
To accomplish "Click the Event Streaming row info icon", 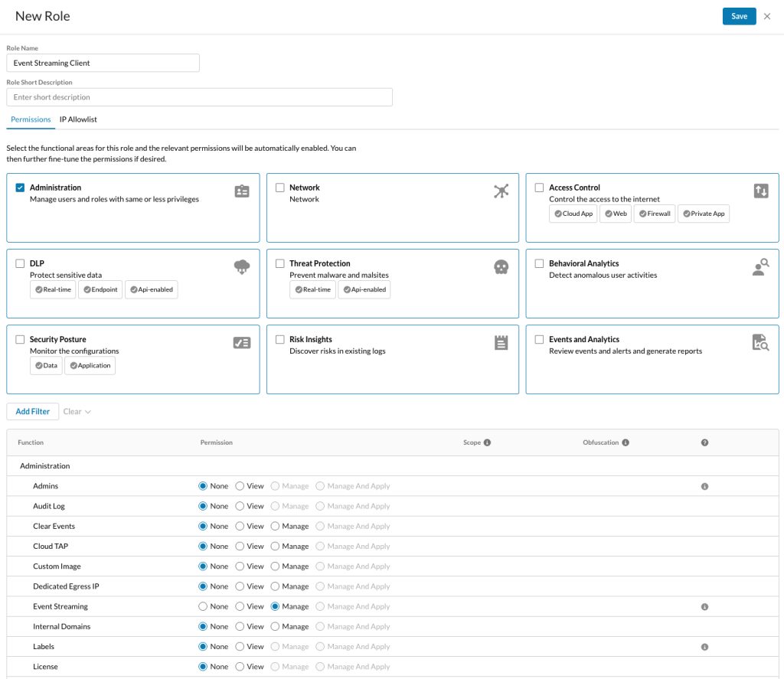I will 704,606.
